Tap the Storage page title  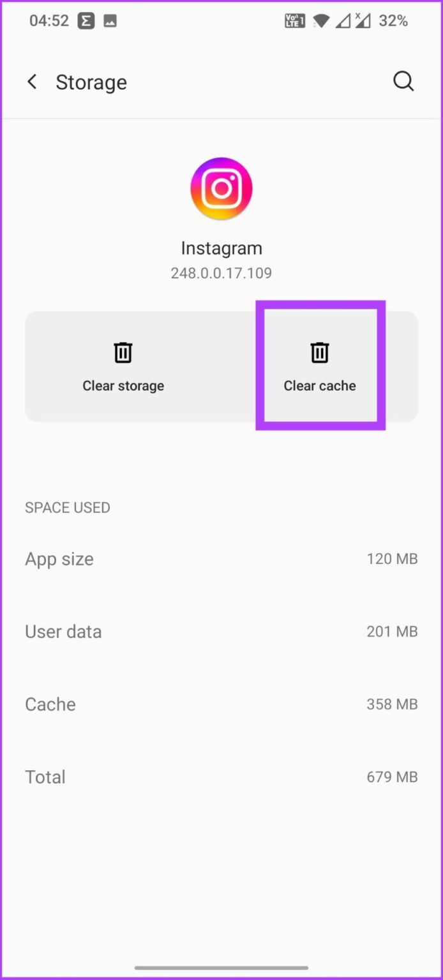pos(91,82)
